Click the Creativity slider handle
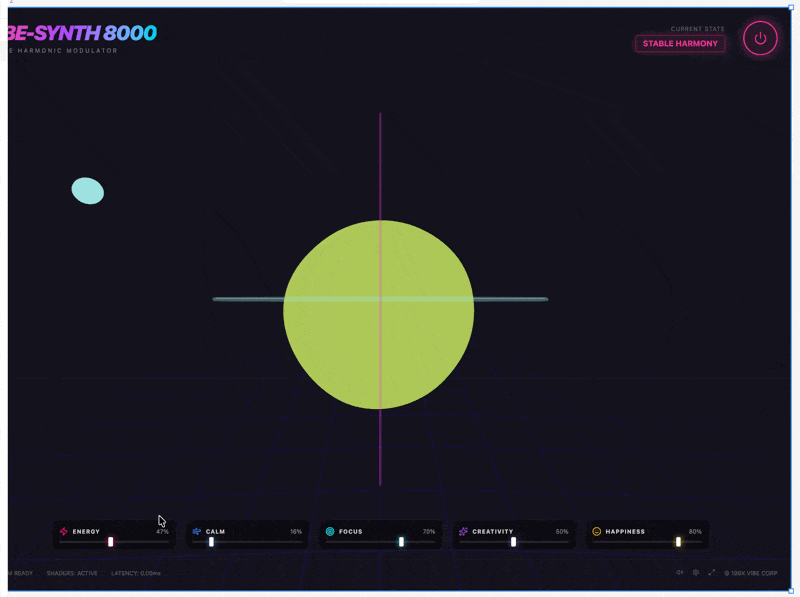The image size is (800, 597). [x=513, y=542]
